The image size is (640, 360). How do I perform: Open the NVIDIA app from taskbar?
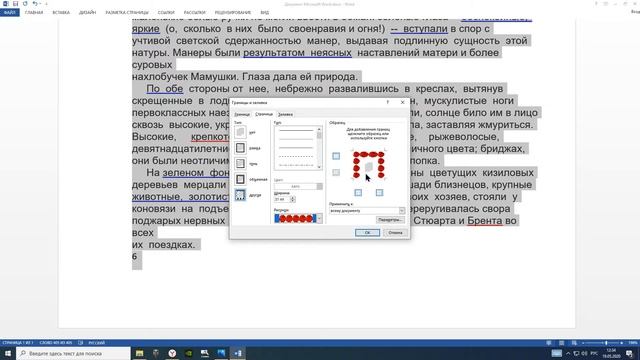(189, 353)
